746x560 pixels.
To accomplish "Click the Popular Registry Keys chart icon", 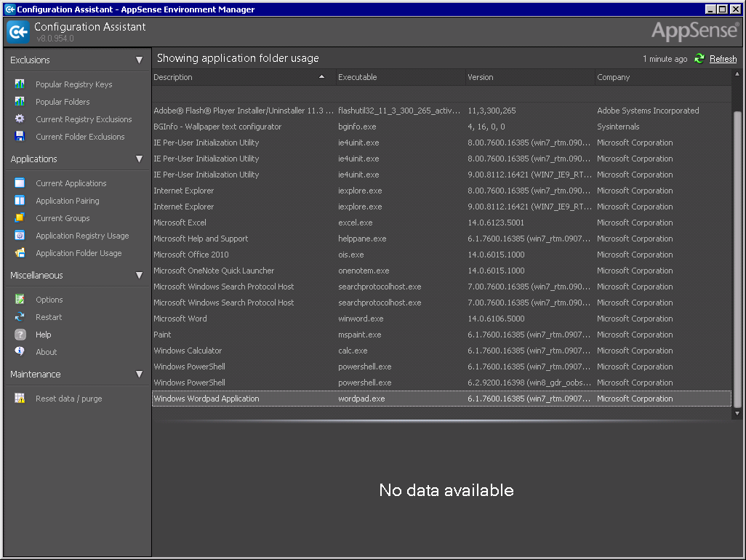I will 20,84.
